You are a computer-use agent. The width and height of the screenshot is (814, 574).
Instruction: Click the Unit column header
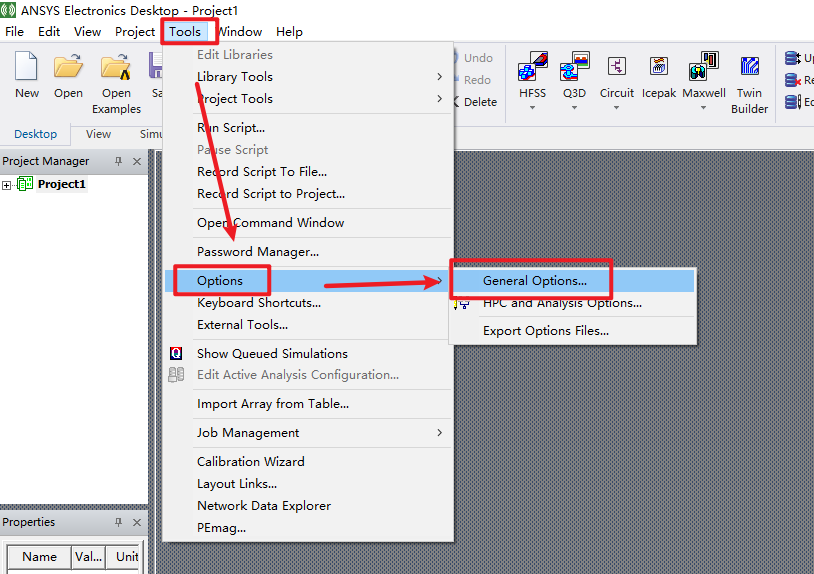click(124, 557)
